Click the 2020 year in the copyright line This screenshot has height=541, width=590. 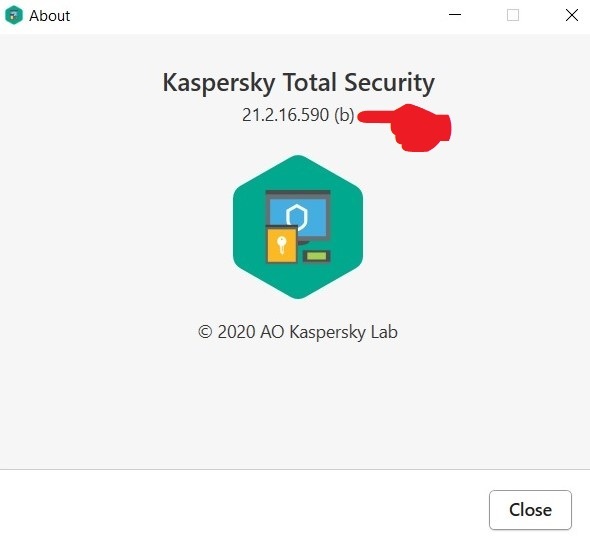coord(237,332)
